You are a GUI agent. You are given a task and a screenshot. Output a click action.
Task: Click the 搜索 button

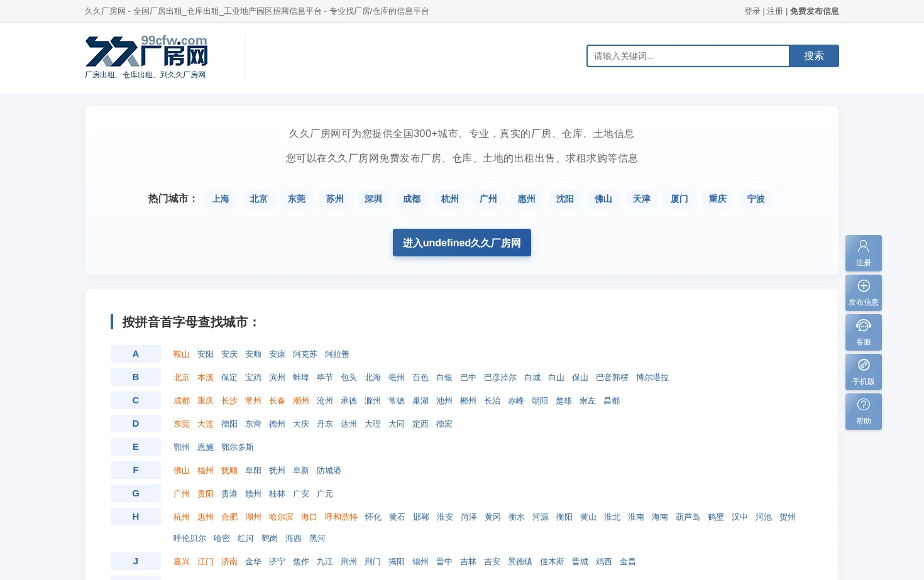pyautogui.click(x=813, y=56)
